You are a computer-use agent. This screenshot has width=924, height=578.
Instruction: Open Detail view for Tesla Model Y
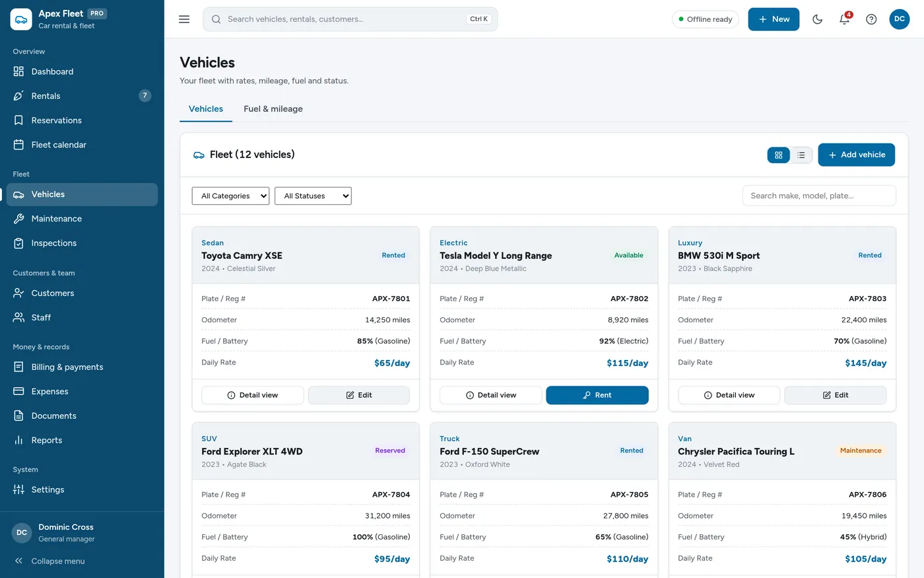(x=490, y=395)
